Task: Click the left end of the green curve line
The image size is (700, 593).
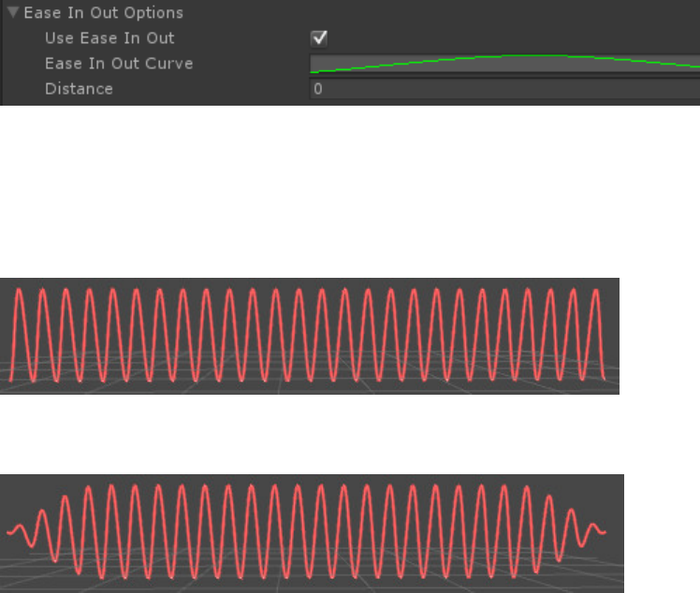Action: click(314, 70)
